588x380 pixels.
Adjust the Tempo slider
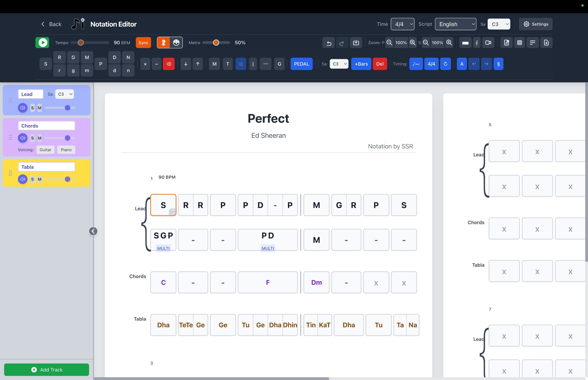81,42
